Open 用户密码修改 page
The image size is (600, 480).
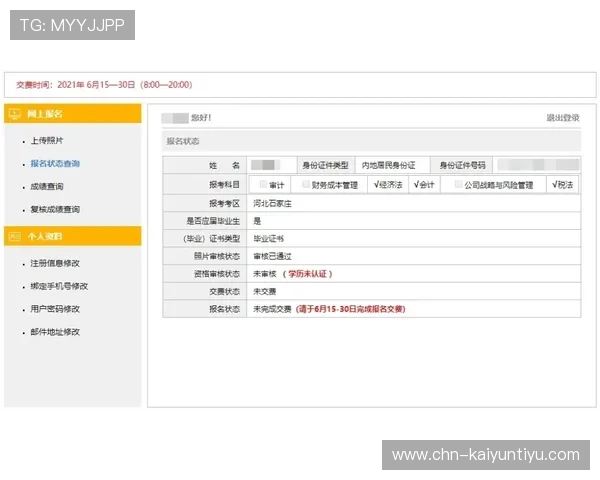55,309
